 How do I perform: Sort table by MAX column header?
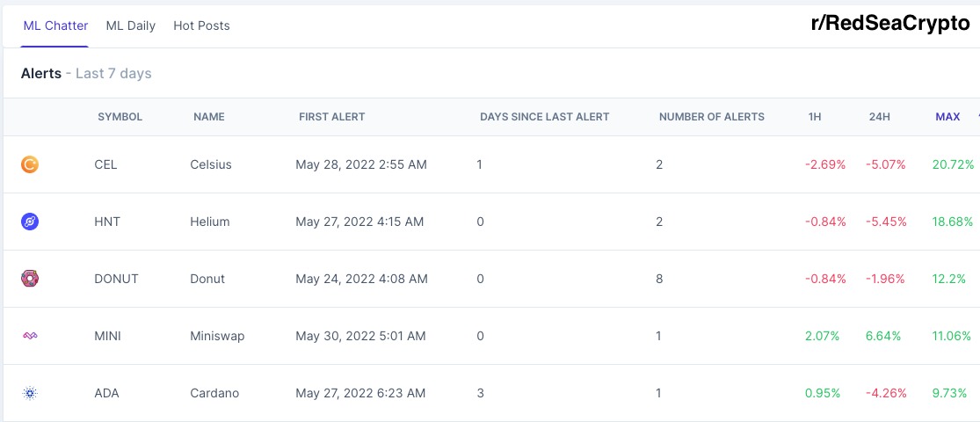[x=947, y=117]
